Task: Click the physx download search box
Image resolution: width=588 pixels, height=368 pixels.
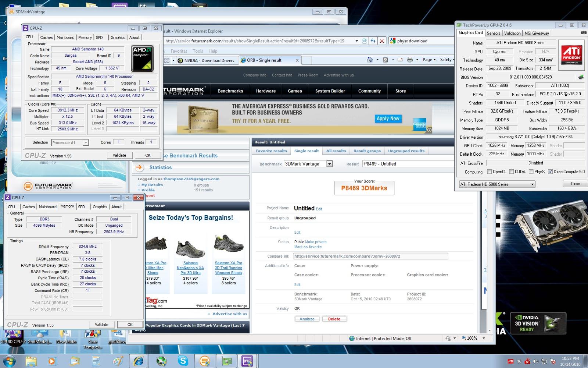Action: (421, 41)
